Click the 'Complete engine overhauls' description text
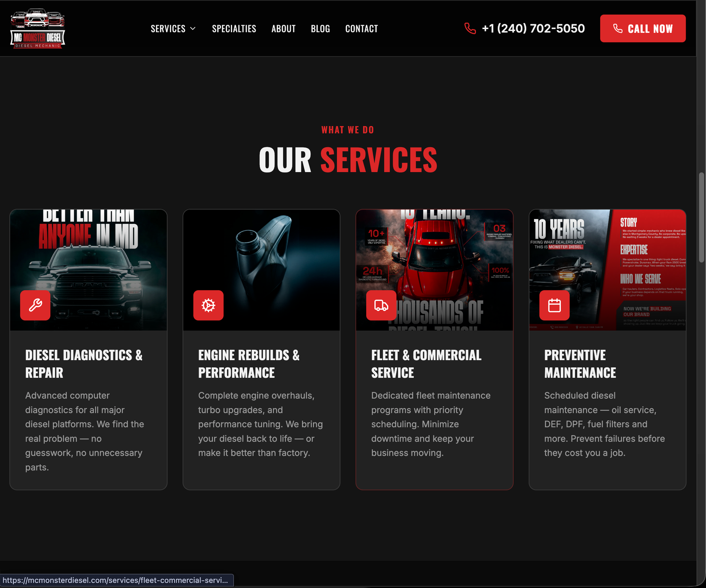This screenshot has width=706, height=588. coord(260,424)
